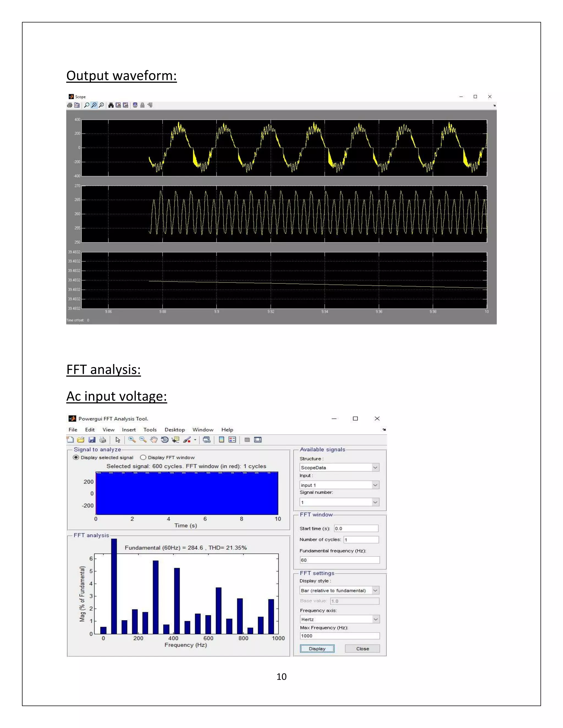Click the signal selector icon in Scope

[150, 105]
